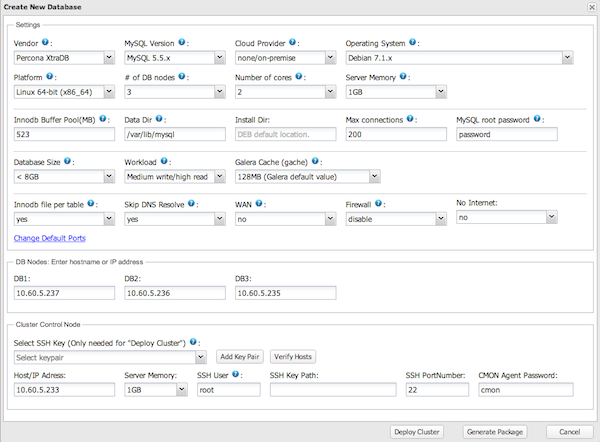This screenshot has width=600, height=442.
Task: Click the help icon beside MySQL Version
Action: pos(186,44)
